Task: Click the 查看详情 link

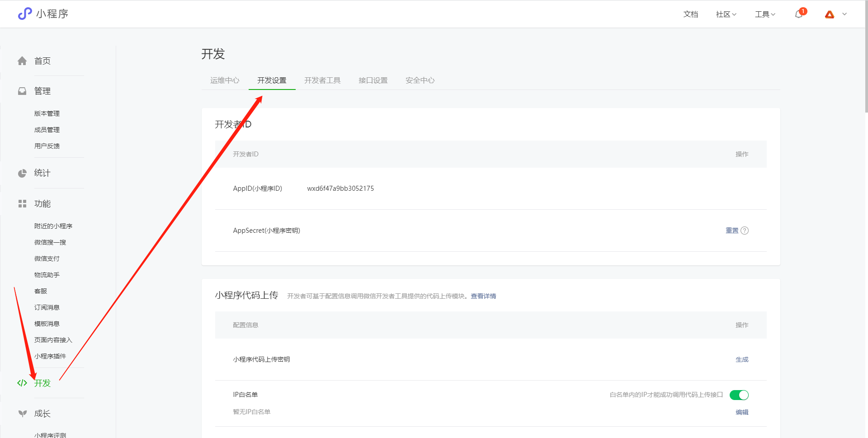Action: click(x=483, y=296)
